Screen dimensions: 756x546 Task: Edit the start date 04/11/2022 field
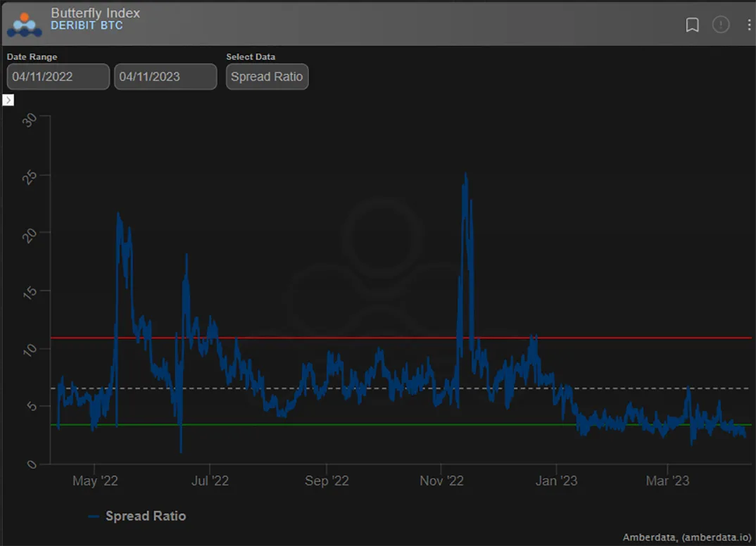[x=58, y=77]
